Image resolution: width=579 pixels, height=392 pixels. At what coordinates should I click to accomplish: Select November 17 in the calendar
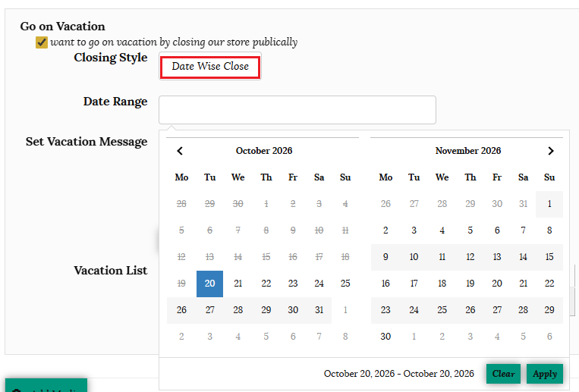tap(414, 284)
